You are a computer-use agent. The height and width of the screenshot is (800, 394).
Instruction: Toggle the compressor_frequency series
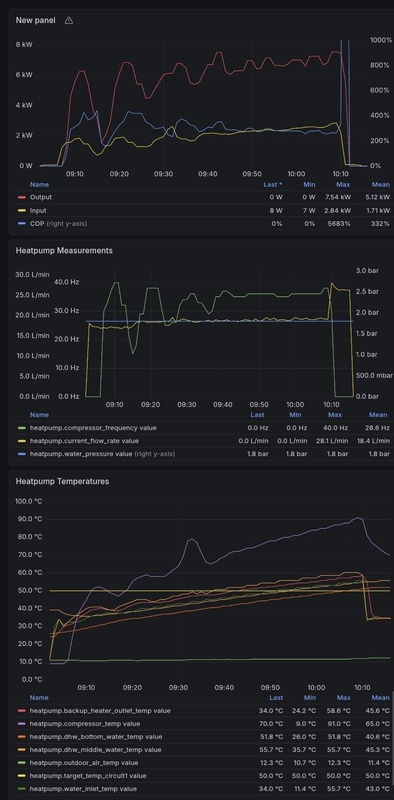[x=93, y=428]
